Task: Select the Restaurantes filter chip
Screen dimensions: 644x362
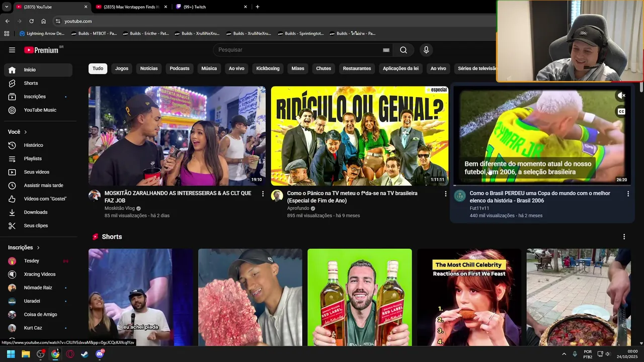Action: [357, 68]
